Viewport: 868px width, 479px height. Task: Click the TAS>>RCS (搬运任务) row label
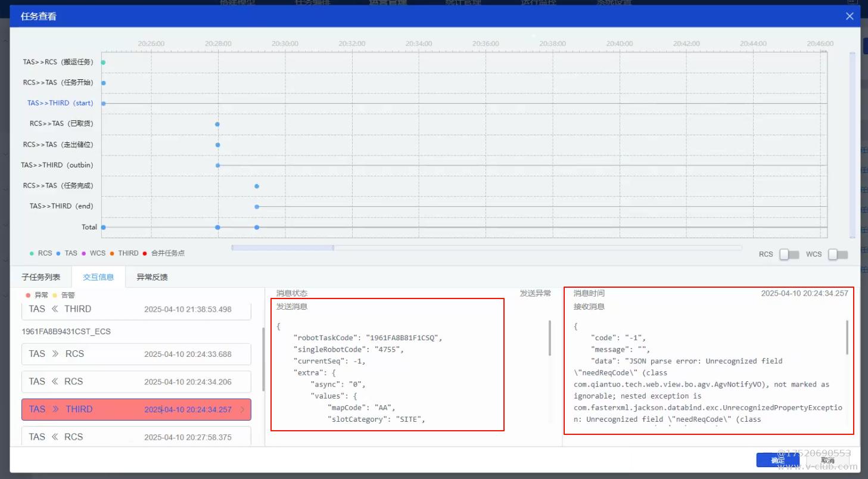coord(58,62)
